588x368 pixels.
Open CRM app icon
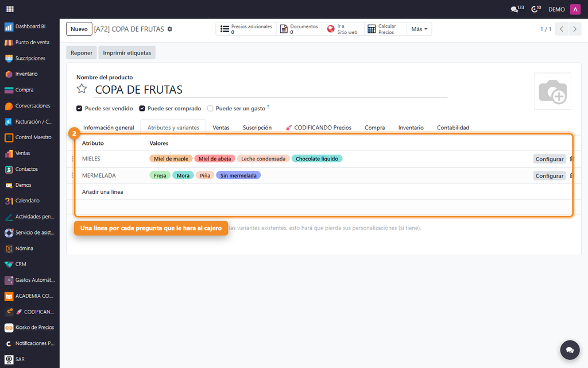coord(9,264)
